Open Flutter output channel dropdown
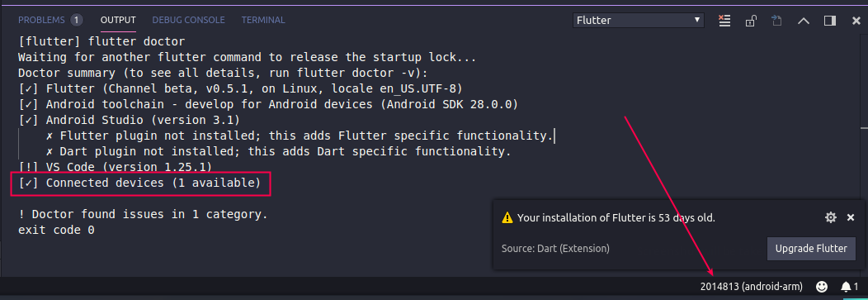Screen dimensions: 868x300 point(639,21)
